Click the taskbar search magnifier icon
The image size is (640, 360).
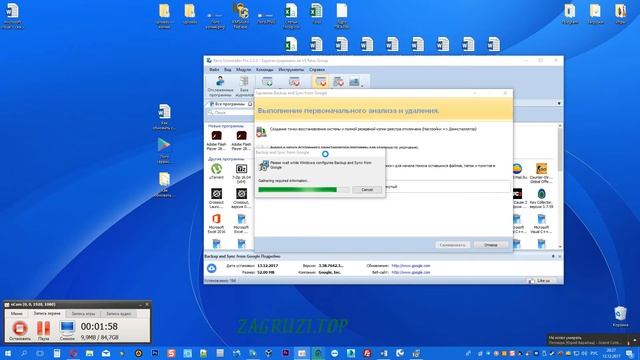click(24, 353)
